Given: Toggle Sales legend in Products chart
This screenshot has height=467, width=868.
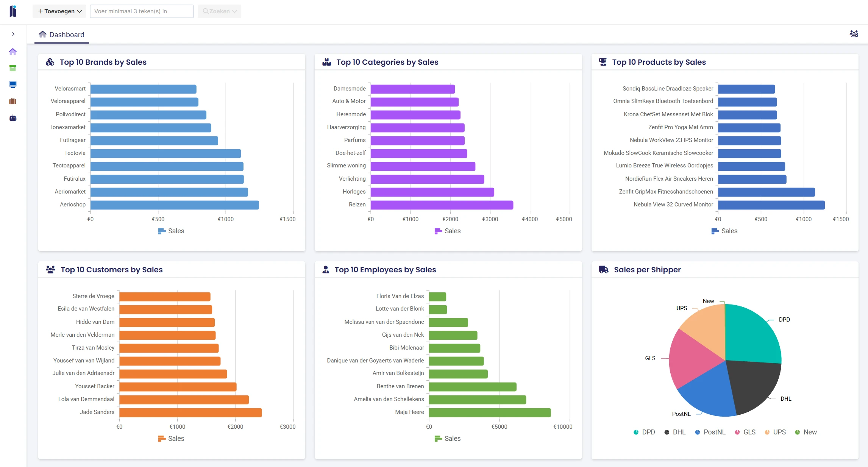Looking at the screenshot, I should tap(724, 231).
